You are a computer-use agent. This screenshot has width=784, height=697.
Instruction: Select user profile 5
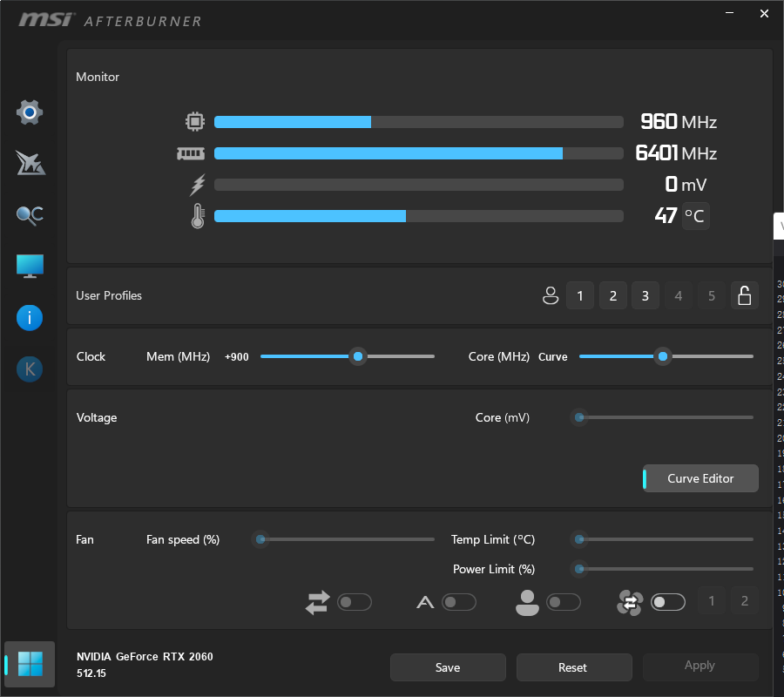712,295
